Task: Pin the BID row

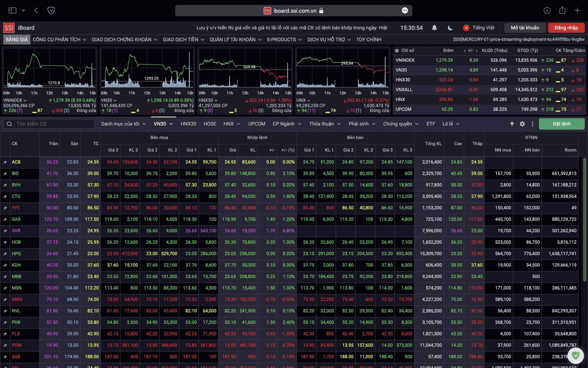Action: click(5, 173)
